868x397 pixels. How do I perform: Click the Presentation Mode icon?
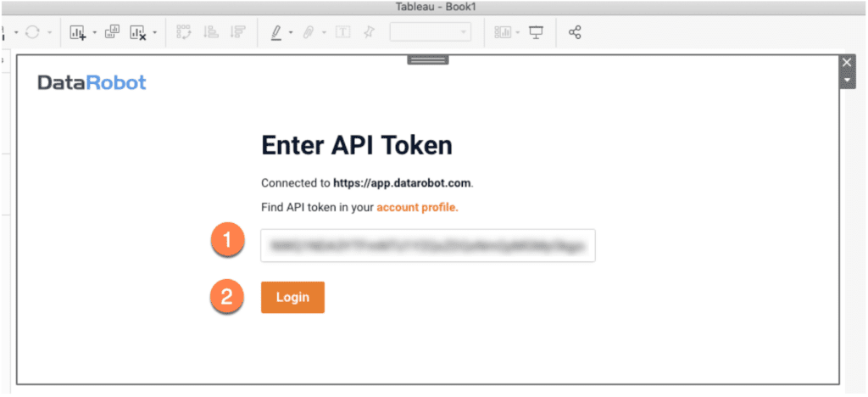[536, 32]
